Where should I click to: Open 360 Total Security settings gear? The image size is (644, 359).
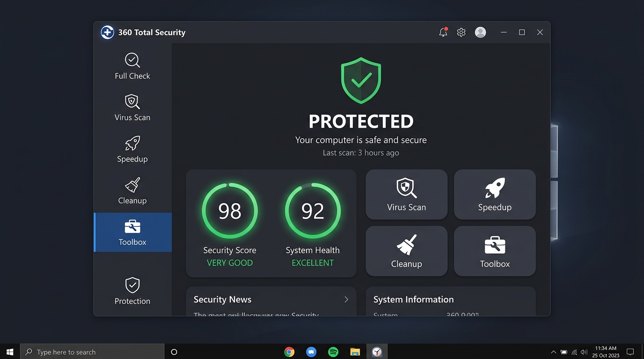(461, 32)
